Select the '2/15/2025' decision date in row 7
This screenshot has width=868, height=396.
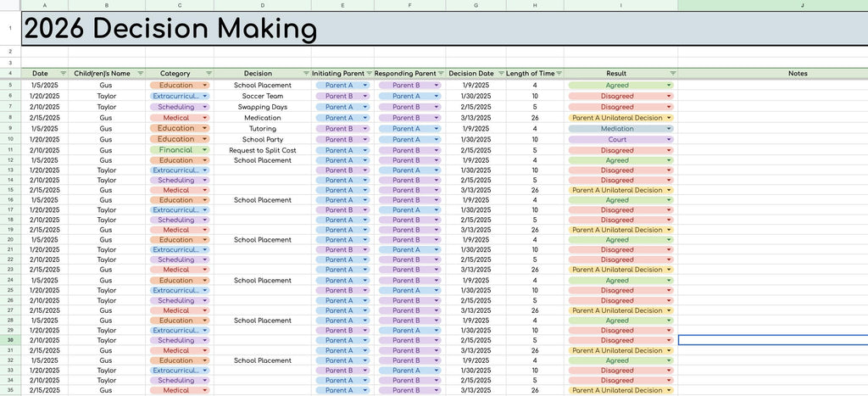coord(476,107)
